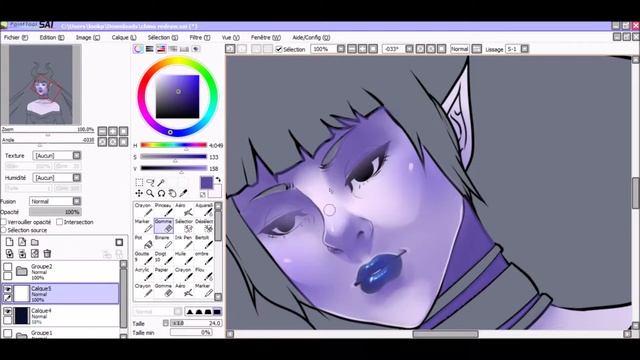Select the magic wand tool
Image resolution: width=640 pixels, height=360 pixels.
click(x=161, y=182)
